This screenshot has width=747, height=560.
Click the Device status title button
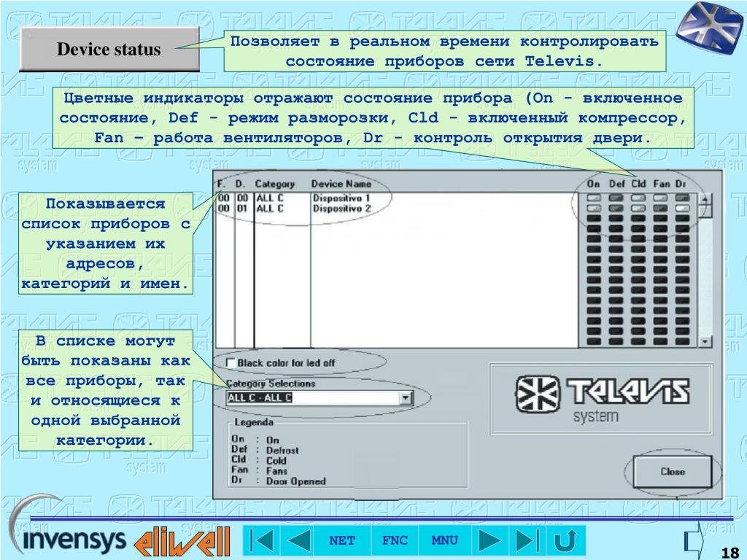pos(109,49)
